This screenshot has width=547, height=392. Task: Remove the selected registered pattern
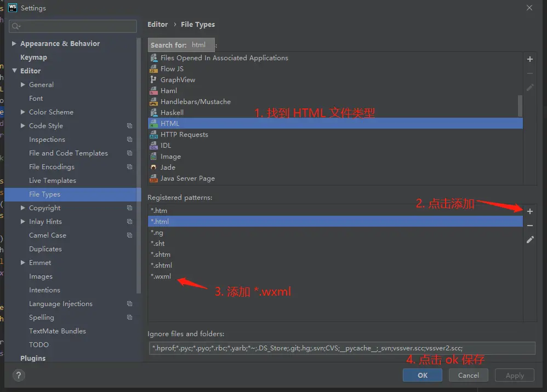pyautogui.click(x=529, y=226)
